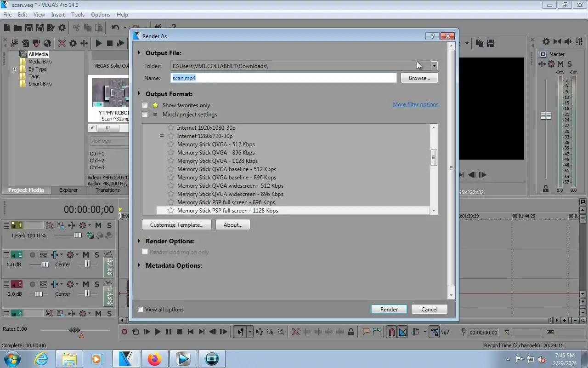Click Pause in the timeline transport bar
Screen dimensions: 588x368
click(169, 332)
